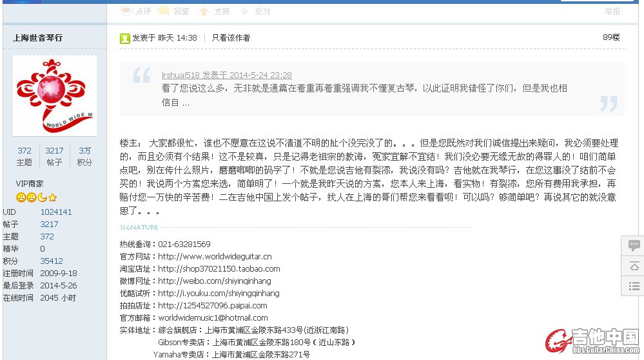Click the 点评 comment icon

pyautogui.click(x=126, y=11)
